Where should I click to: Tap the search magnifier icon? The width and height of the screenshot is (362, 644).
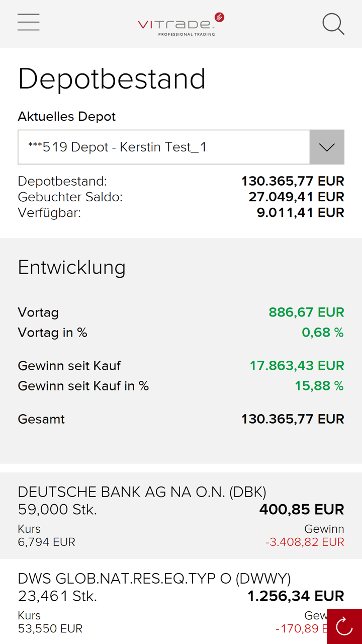click(x=333, y=24)
